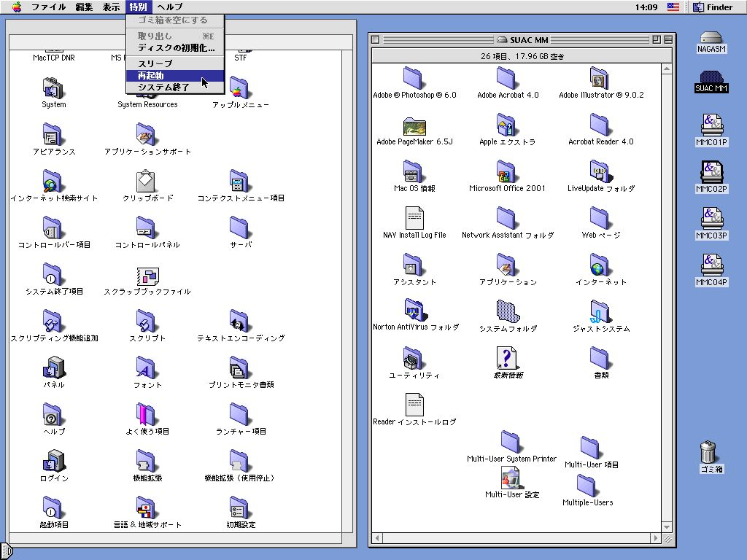Select ディスクの初期化... menu entry

click(x=175, y=48)
